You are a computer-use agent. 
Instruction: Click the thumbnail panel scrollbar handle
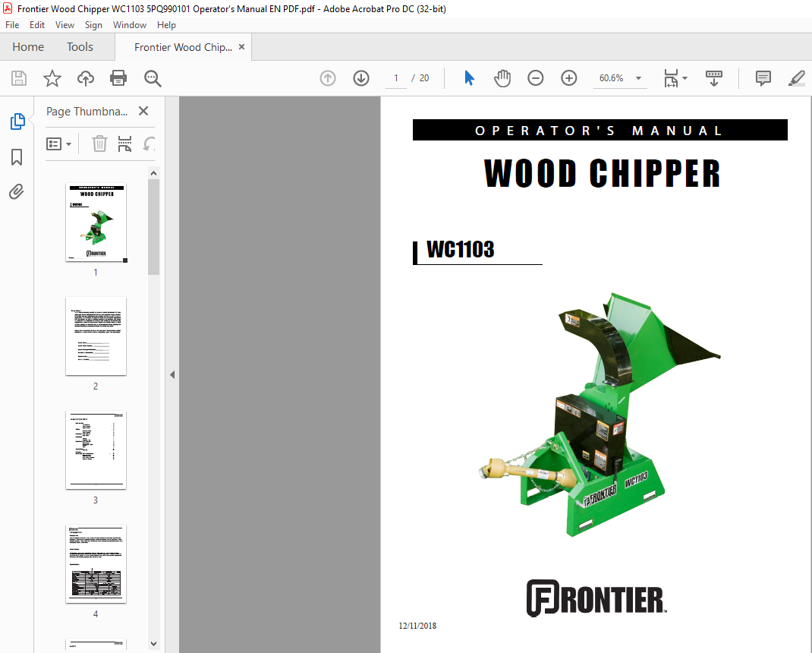153,227
